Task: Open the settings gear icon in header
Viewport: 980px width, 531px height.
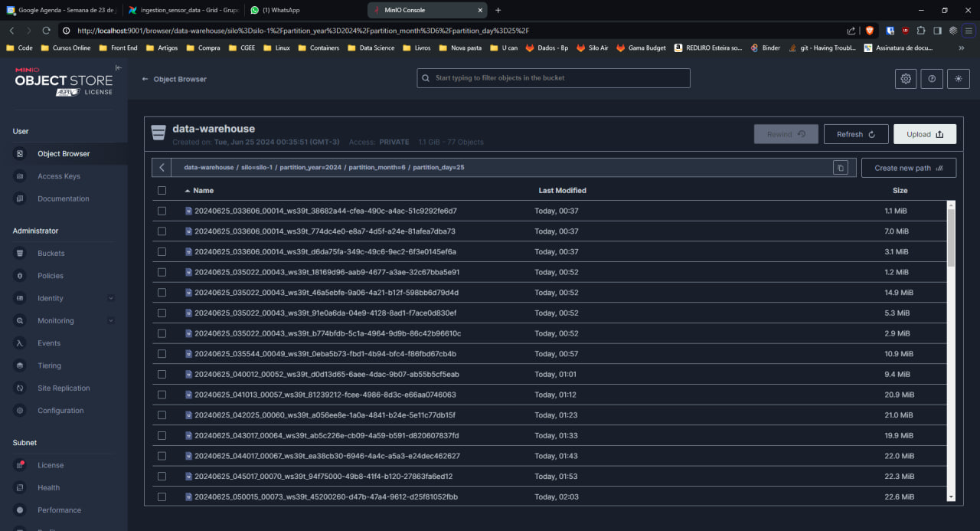Action: [x=906, y=78]
